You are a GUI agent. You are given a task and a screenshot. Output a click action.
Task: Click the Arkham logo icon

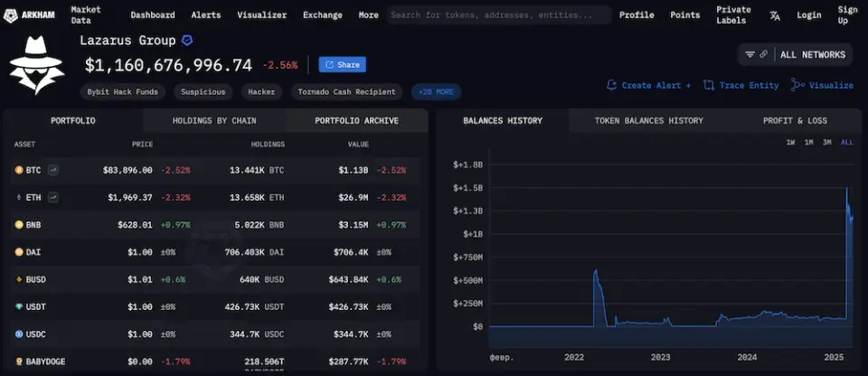pos(14,14)
